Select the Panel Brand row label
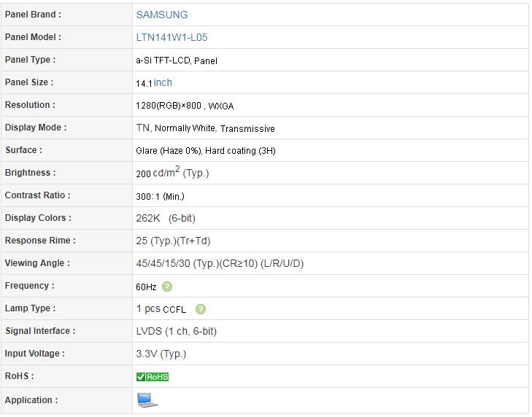532x417 pixels. point(33,15)
